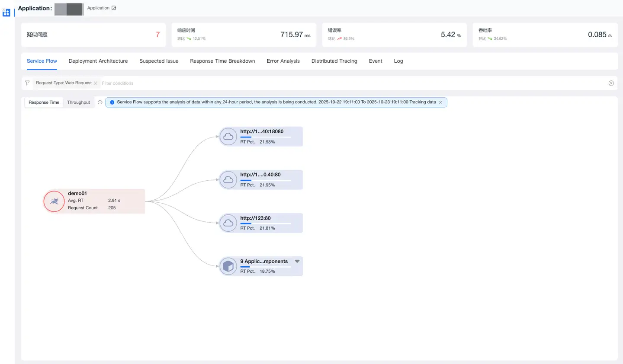
Task: Remove the Request Type: Web Request filter tag
Action: [x=96, y=83]
